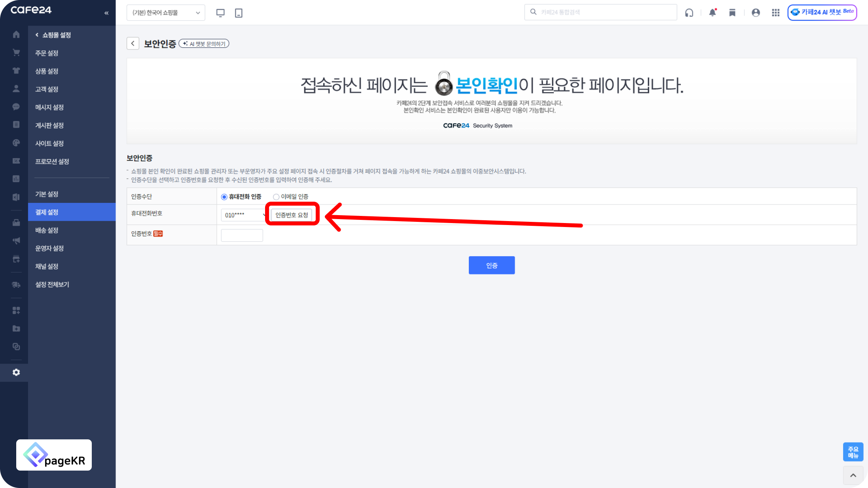Screen dimensions: 868x488
Task: Collapse the sidebar with double-chevron
Action: [x=106, y=13]
